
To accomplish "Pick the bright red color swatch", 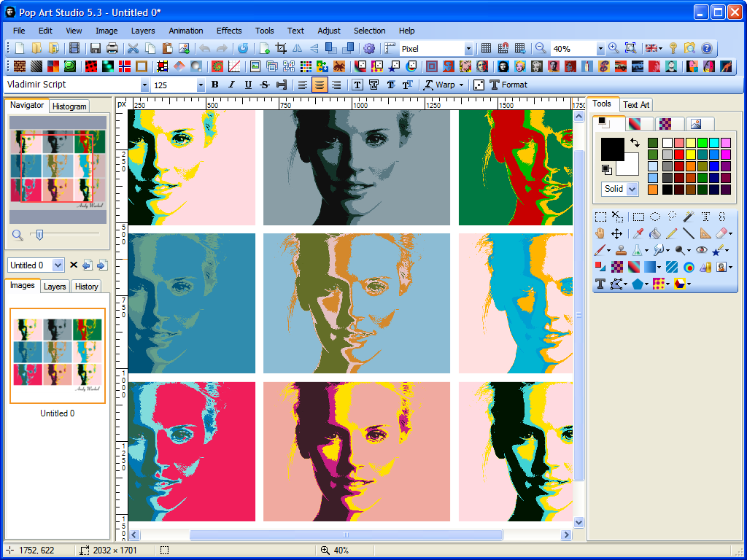I will click(x=679, y=155).
